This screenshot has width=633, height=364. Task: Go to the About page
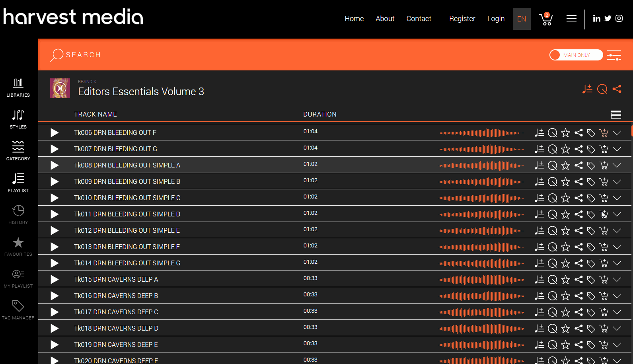click(385, 19)
